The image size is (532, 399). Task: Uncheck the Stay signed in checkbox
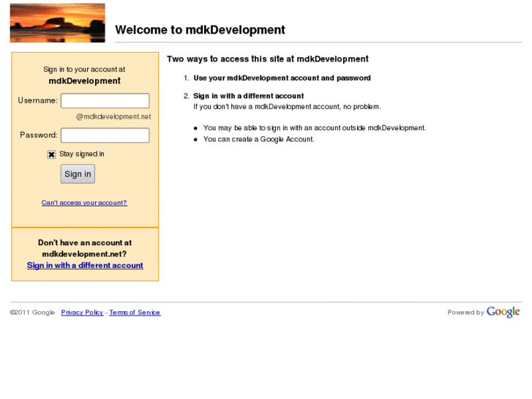tap(51, 154)
